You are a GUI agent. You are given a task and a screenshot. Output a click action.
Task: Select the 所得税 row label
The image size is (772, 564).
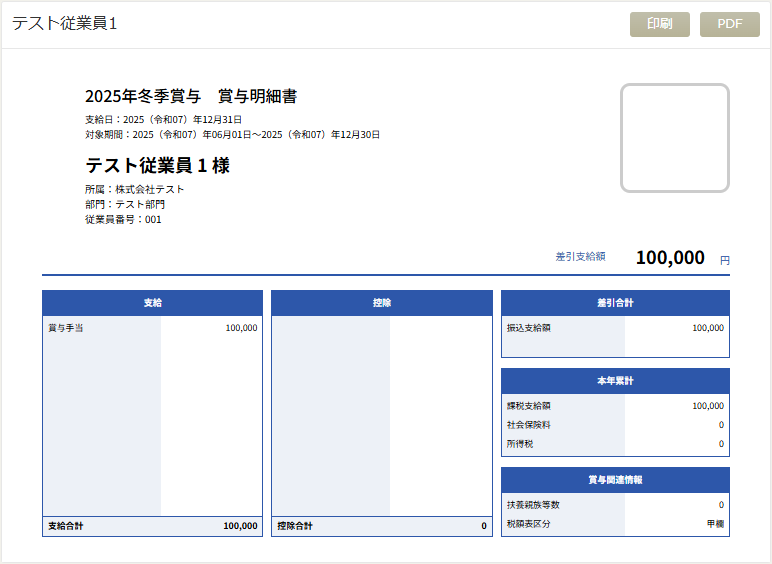point(521,444)
